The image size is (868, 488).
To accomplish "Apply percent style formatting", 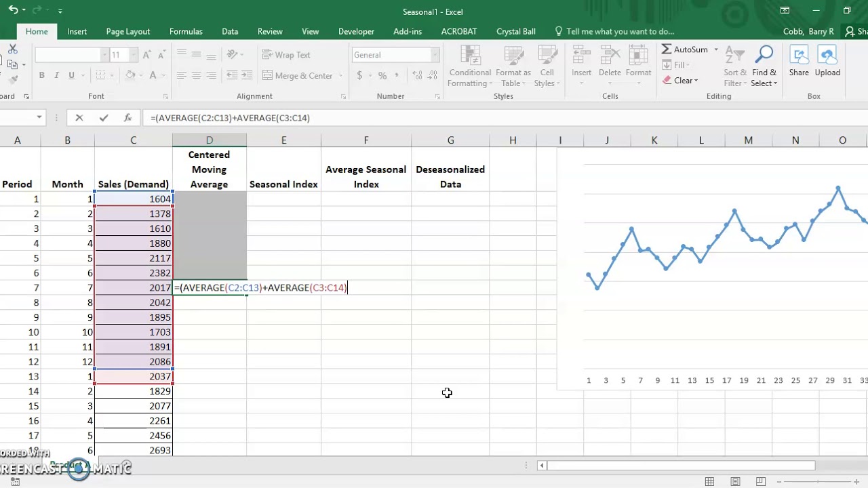I will point(382,76).
